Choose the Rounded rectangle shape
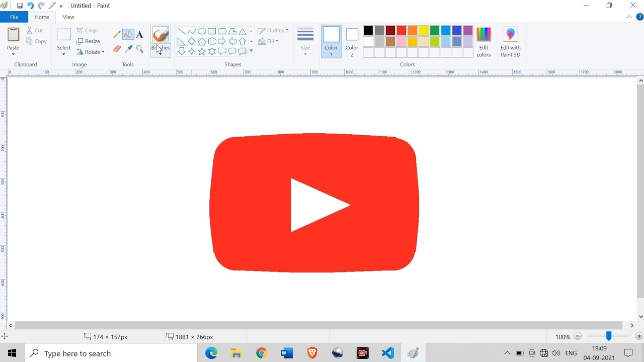 click(222, 31)
